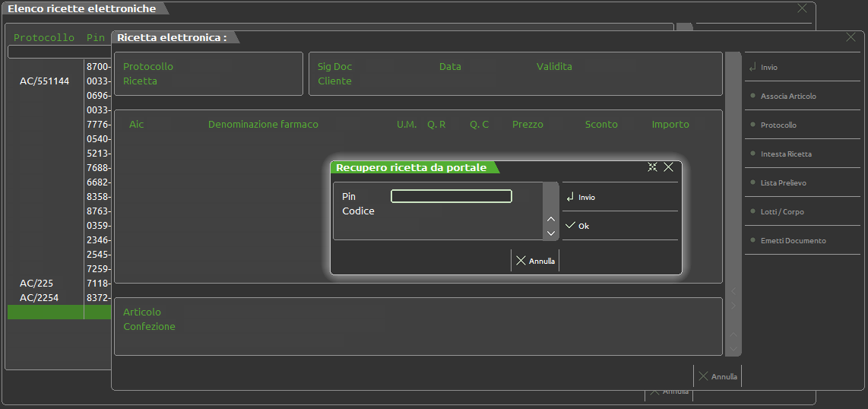Viewport: 868px width, 409px height.
Task: Close the Ricetta elettronica window
Action: click(x=851, y=36)
